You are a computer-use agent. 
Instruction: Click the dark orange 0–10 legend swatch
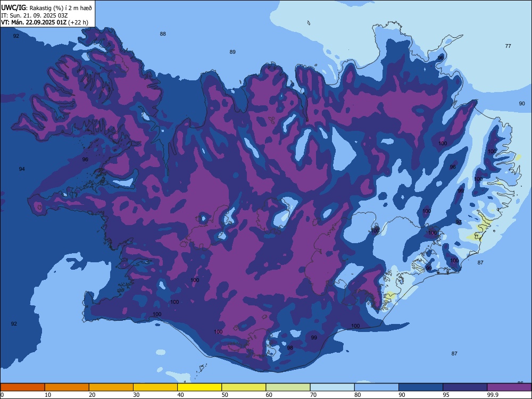(x=22, y=387)
